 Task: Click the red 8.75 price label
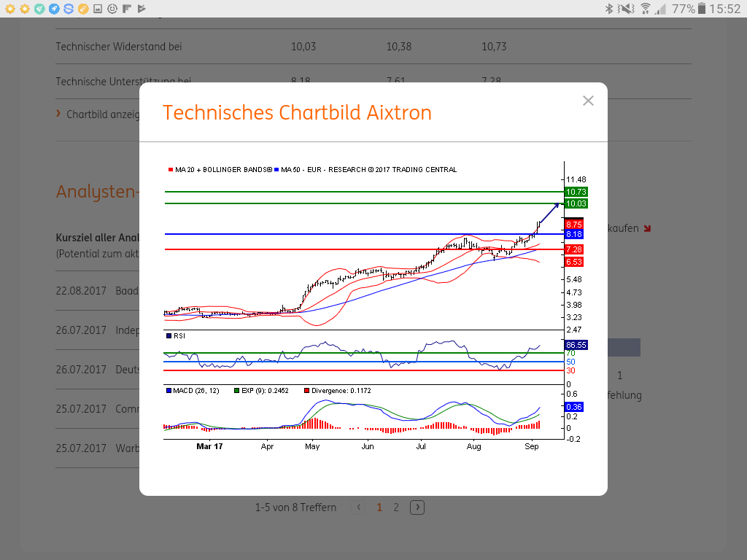coord(573,225)
